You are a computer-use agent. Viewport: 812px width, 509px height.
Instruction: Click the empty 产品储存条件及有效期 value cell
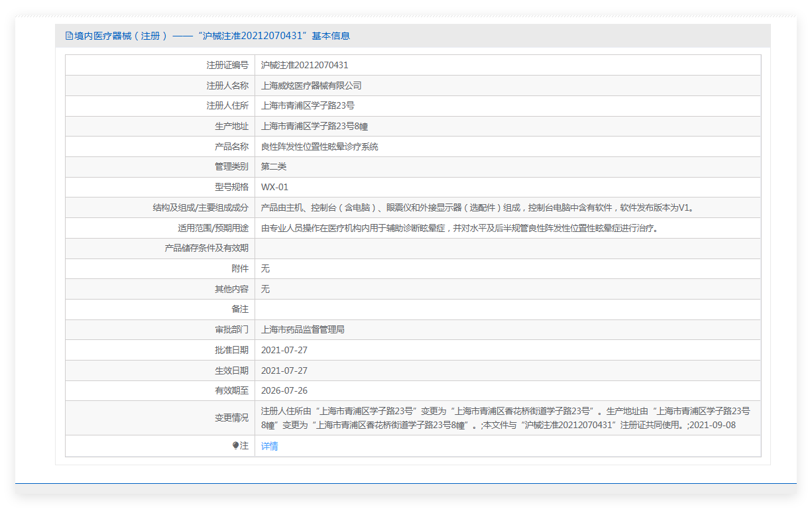507,249
